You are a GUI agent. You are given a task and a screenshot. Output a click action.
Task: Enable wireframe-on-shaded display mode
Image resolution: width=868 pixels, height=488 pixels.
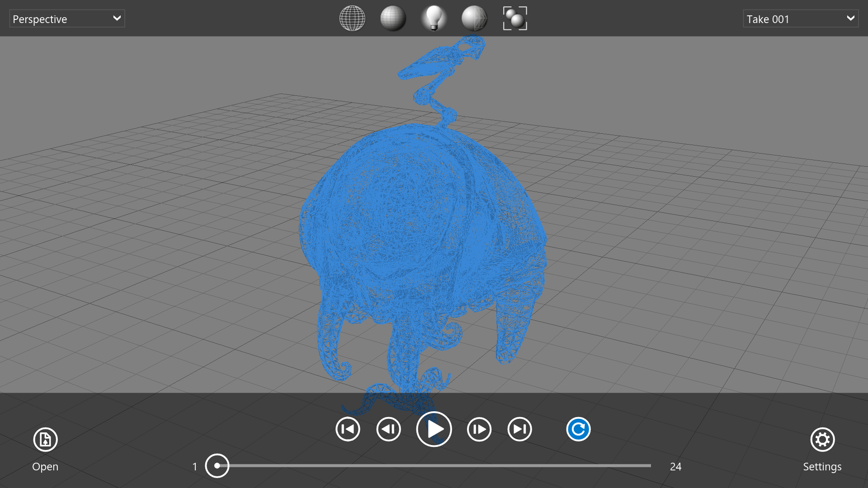pos(474,19)
